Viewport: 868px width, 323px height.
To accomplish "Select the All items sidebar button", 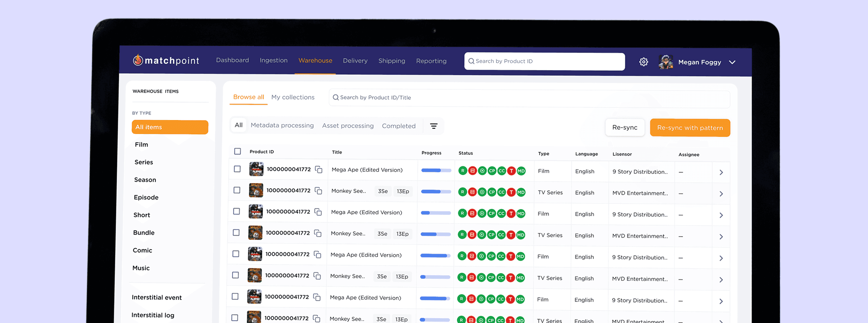I will click(x=170, y=127).
